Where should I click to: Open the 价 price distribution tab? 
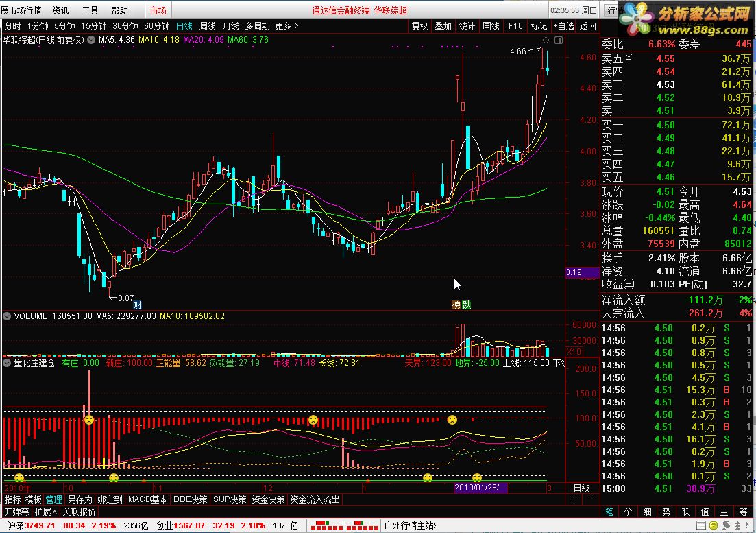click(x=629, y=512)
